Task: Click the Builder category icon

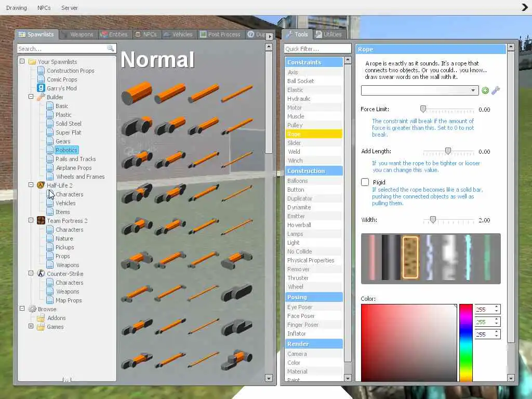Action: 41,97
